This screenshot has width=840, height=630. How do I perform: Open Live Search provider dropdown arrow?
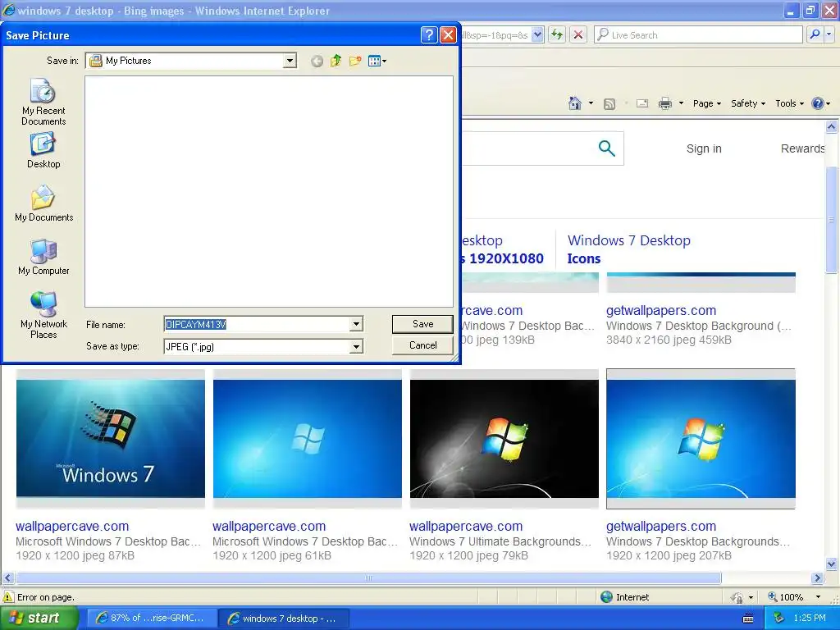(x=829, y=34)
